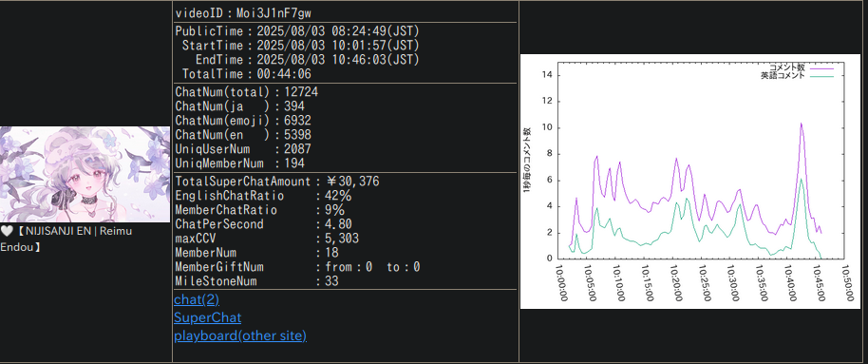Open the SuperChat link
The image size is (868, 364).
(208, 317)
